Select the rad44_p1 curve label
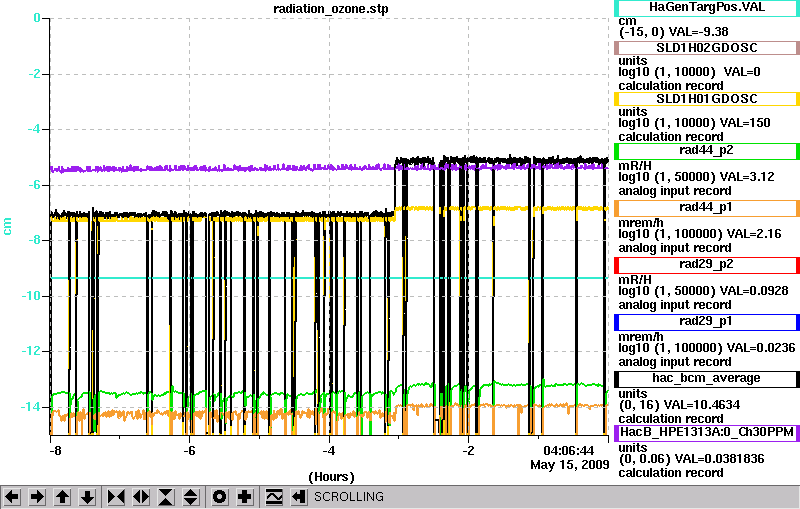Image resolution: width=800 pixels, height=509 pixels. pos(707,208)
